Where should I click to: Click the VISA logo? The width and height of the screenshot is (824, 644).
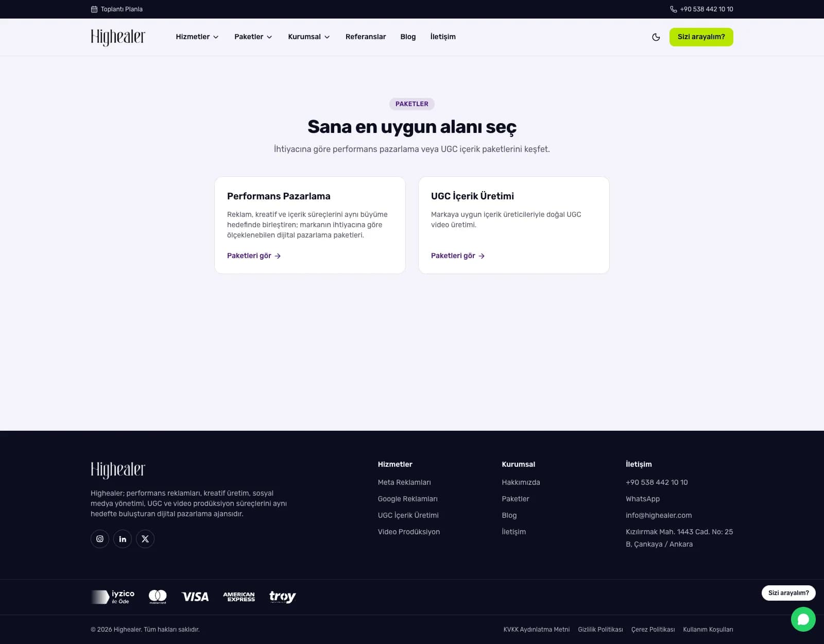coord(195,597)
